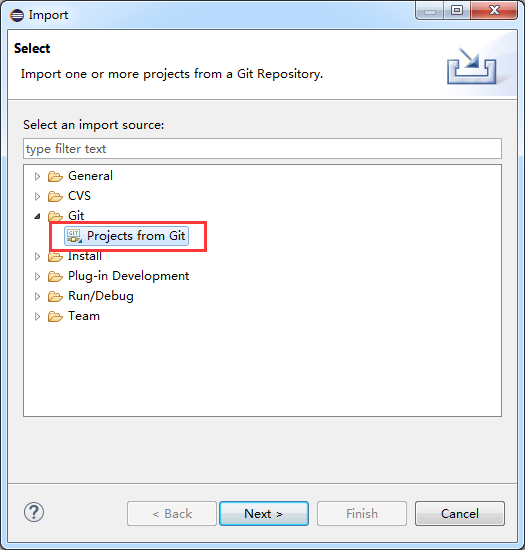Click the Plug-in Development folder icon
The width and height of the screenshot is (525, 550).
coord(55,276)
